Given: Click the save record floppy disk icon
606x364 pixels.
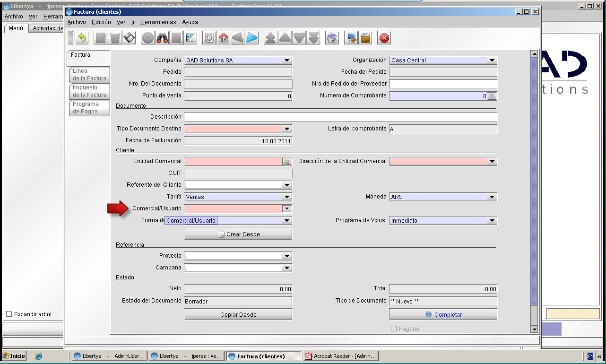Looking at the screenshot, I should [x=129, y=38].
